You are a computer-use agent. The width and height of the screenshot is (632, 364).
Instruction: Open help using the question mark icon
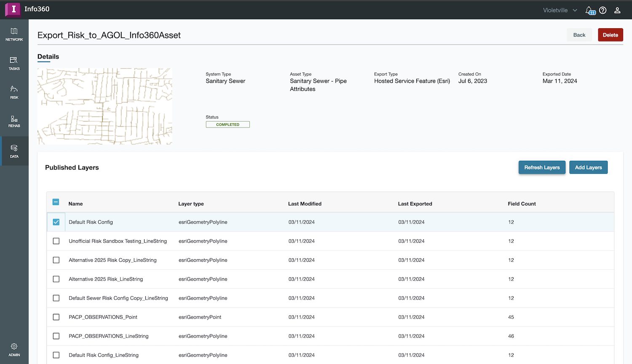(603, 10)
